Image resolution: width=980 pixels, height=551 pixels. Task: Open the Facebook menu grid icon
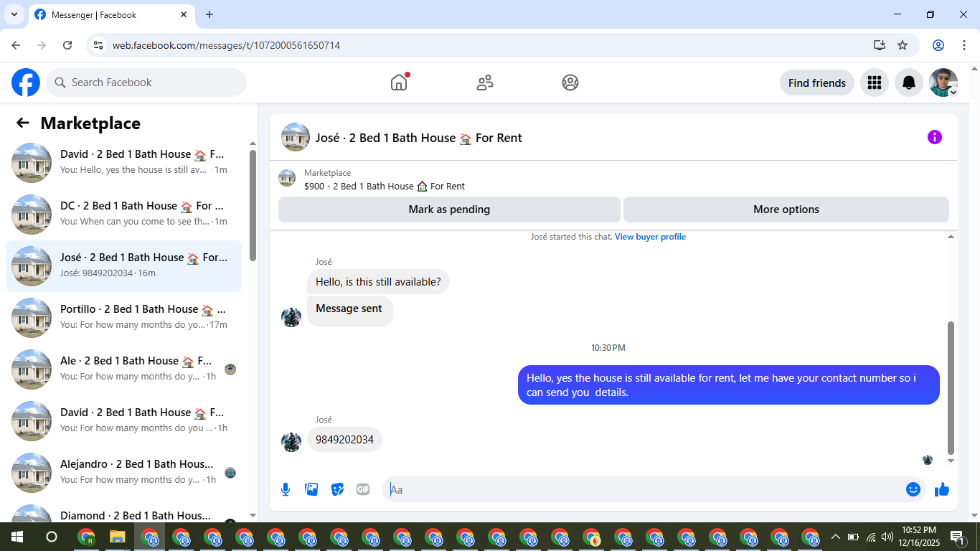[874, 83]
